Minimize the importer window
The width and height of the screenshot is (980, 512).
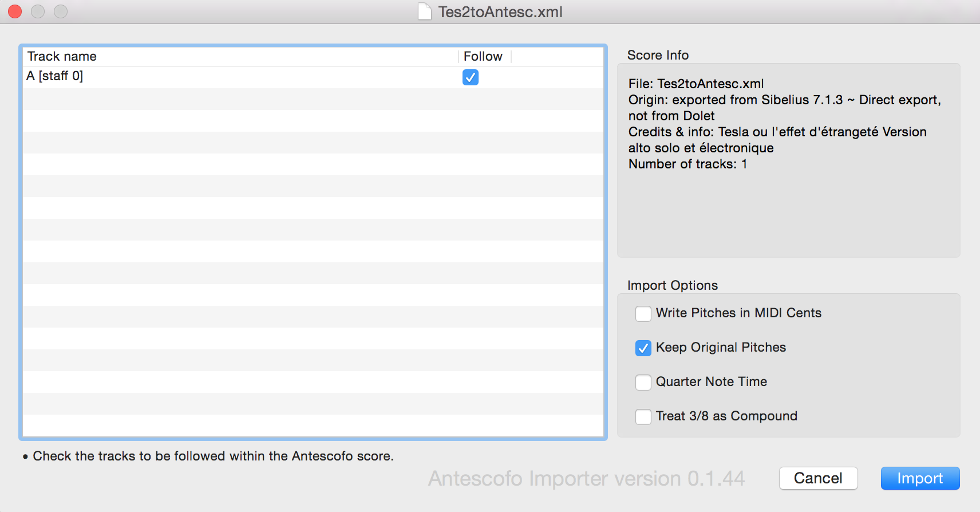pos(38,11)
